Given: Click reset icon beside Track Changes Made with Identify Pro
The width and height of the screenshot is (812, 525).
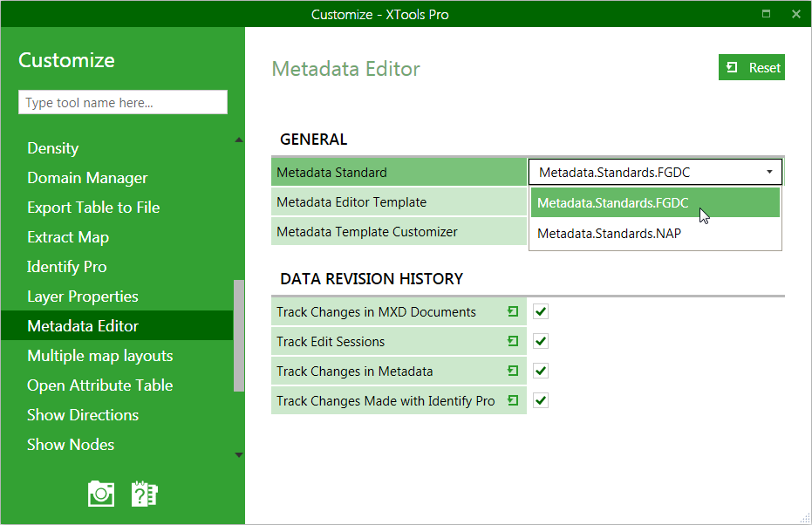Looking at the screenshot, I should (x=513, y=400).
